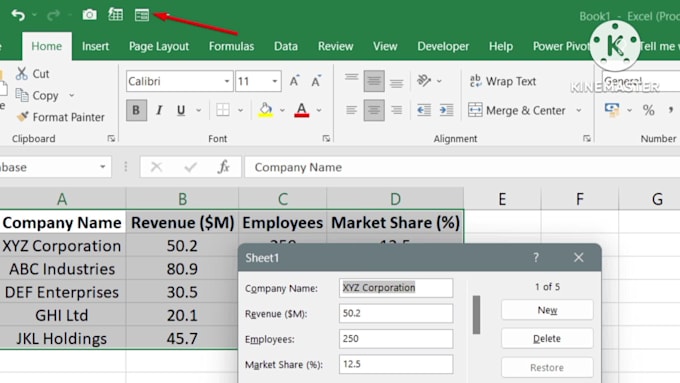Toggle Center horizontal alignment
Viewport: 680px width, 383px height.
click(374, 110)
